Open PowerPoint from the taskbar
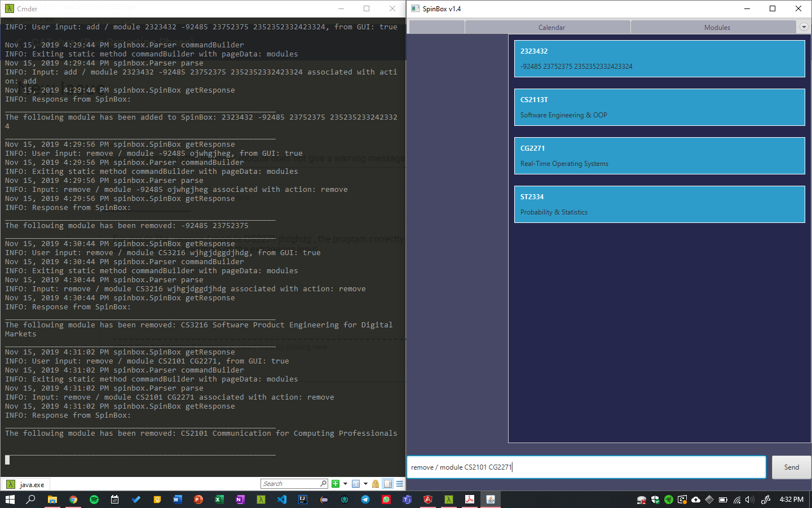This screenshot has width=812, height=508. [x=198, y=500]
